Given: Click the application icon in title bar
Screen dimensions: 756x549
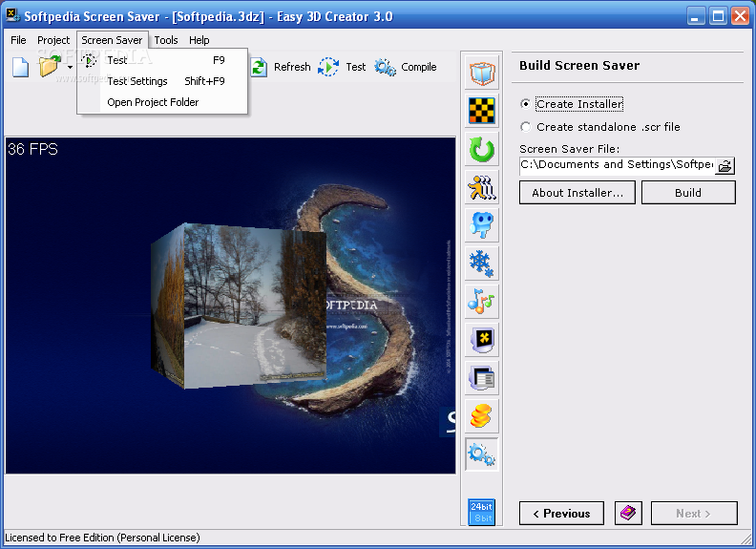Looking at the screenshot, I should 12,15.
